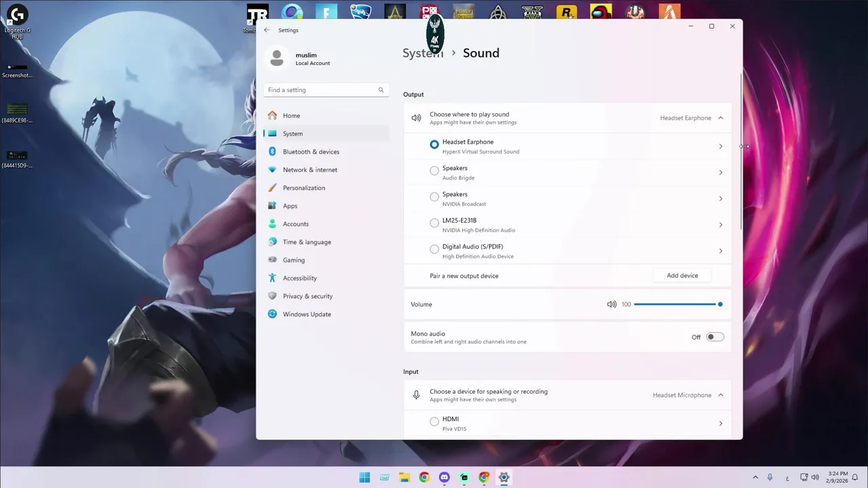Open GTA V desktop shortcut
The height and width of the screenshot is (488, 868).
click(x=532, y=12)
